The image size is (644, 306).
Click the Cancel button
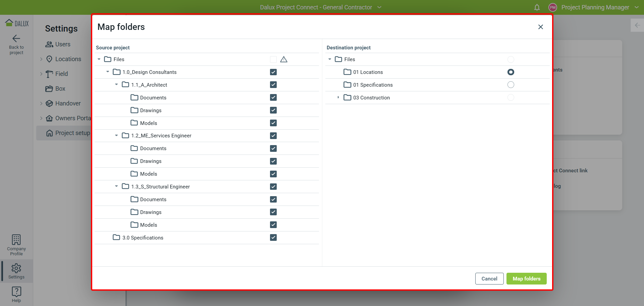tap(489, 279)
